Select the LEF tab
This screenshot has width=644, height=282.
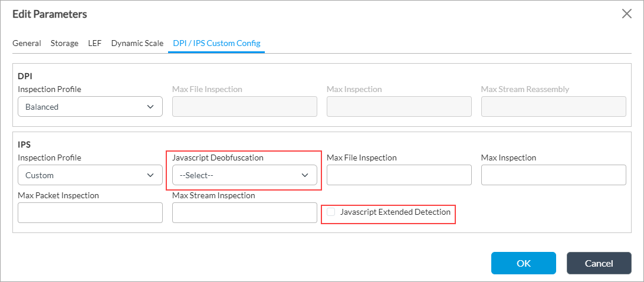pos(94,43)
